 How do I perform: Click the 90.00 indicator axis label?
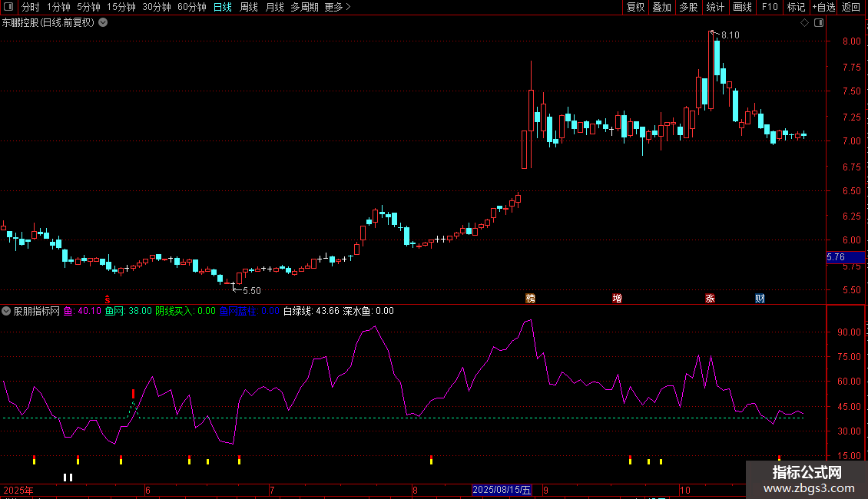pyautogui.click(x=849, y=332)
